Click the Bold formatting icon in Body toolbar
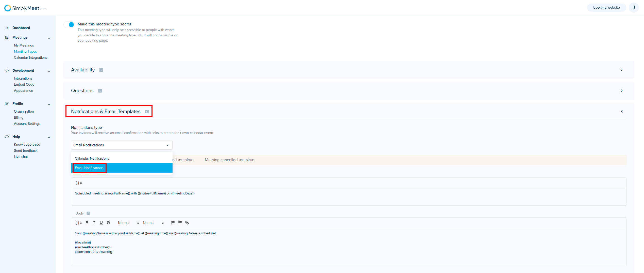 click(x=87, y=223)
